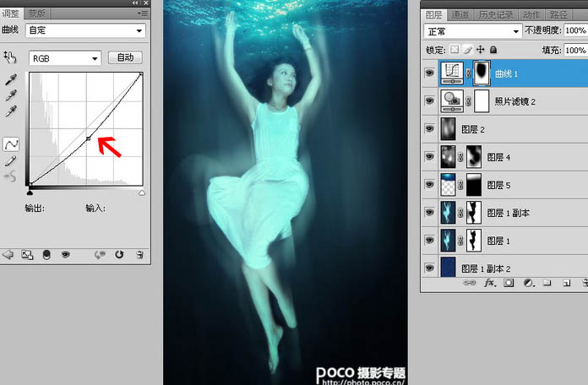Clip adjustment to layer below icon
Screen dimensions: 588x385
pos(46,255)
